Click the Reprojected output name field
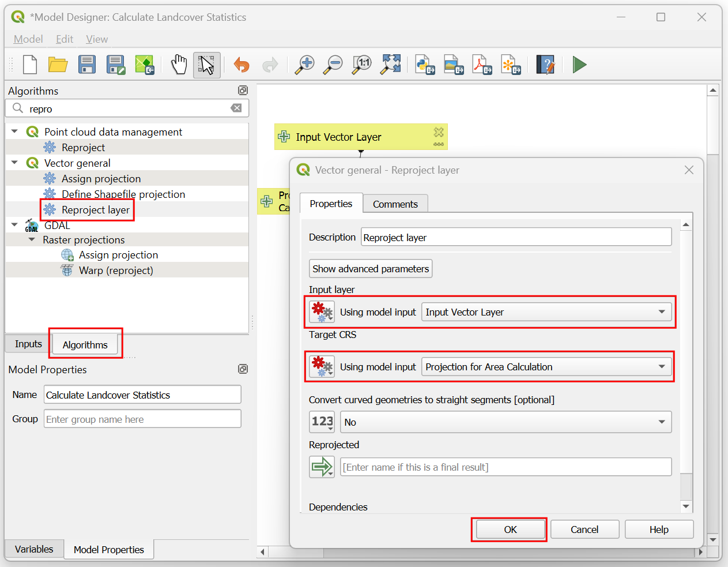728x567 pixels. (x=506, y=467)
